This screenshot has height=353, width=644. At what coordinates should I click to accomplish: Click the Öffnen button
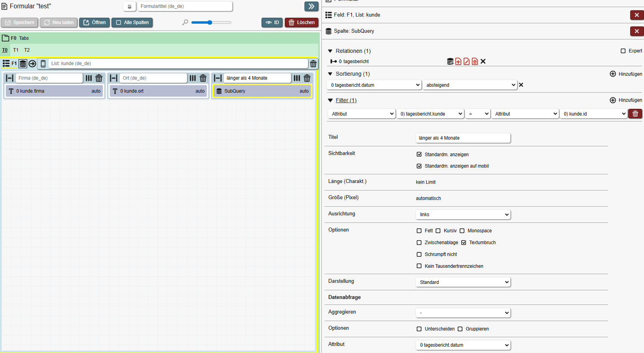[95, 22]
